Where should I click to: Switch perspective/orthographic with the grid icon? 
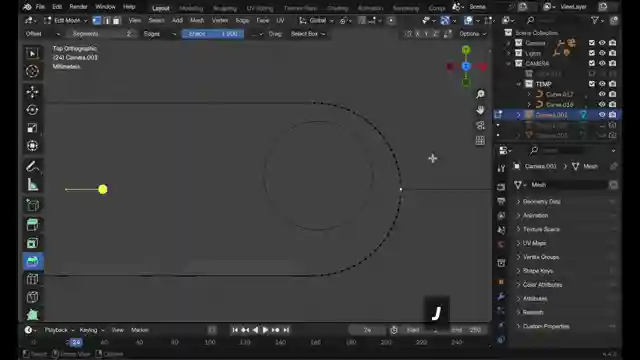480,140
